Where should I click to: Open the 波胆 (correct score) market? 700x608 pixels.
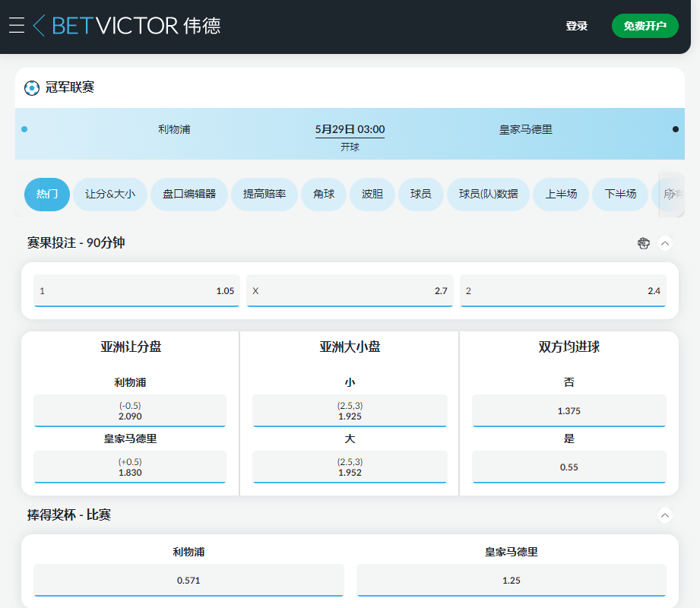pyautogui.click(x=372, y=194)
